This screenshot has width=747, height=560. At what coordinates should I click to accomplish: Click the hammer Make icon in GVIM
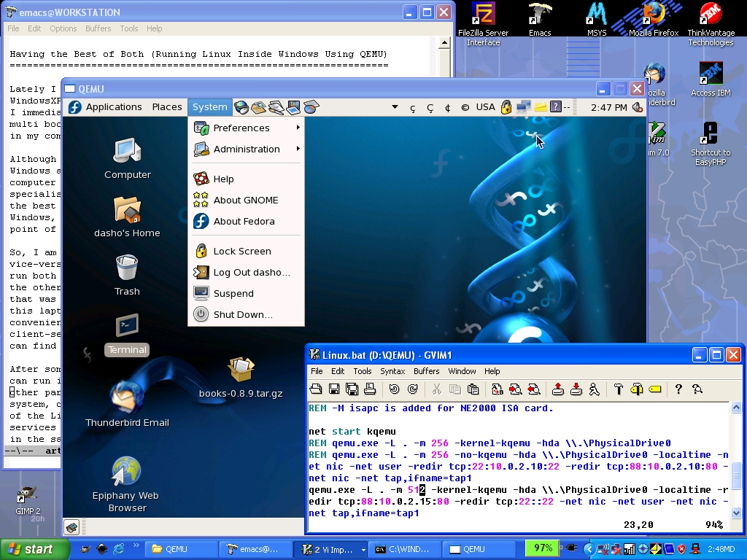pos(618,389)
